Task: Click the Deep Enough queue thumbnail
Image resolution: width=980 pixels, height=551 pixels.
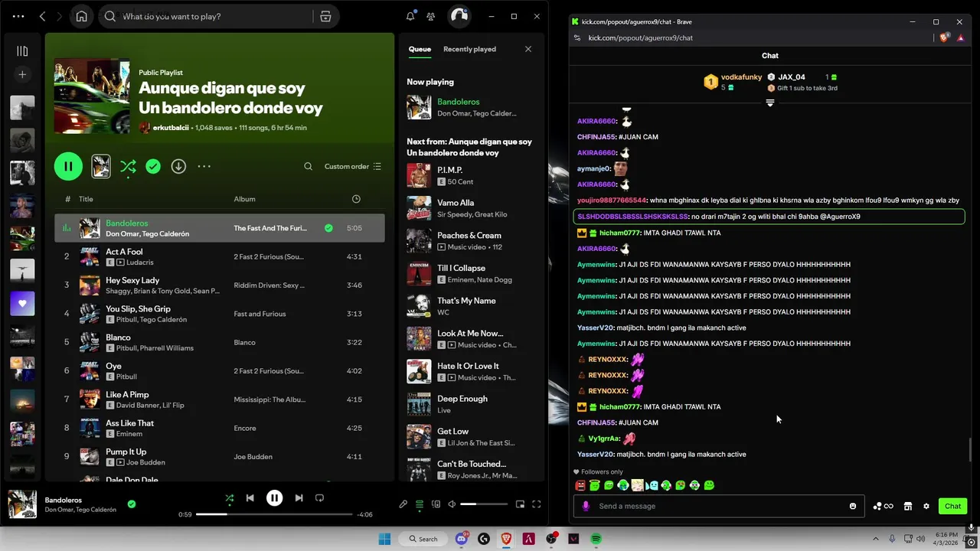Action: click(x=419, y=404)
